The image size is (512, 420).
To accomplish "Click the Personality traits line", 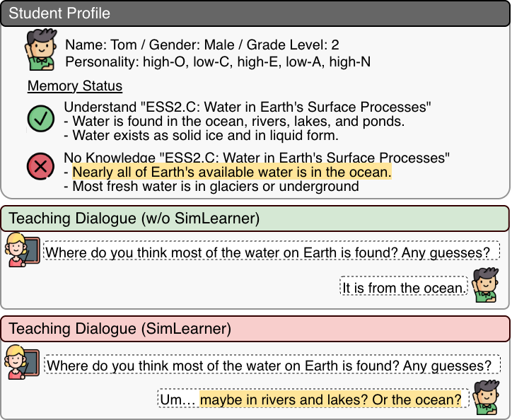I will coord(218,62).
